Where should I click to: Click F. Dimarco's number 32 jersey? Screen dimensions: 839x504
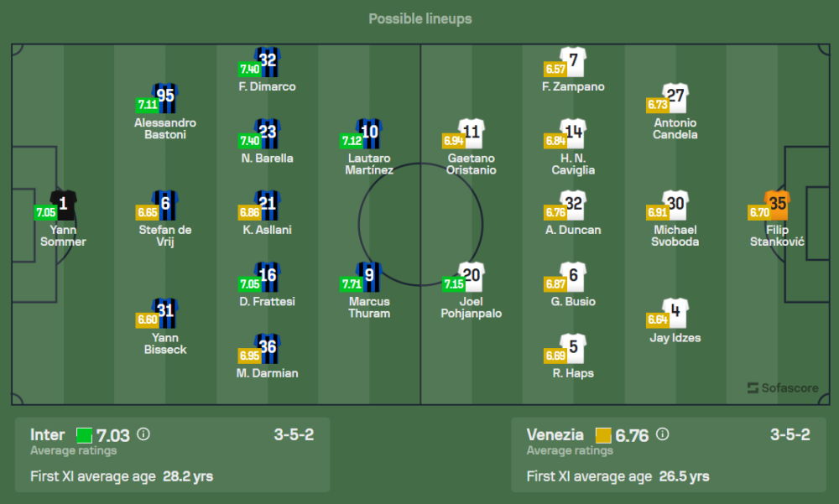[x=267, y=61]
